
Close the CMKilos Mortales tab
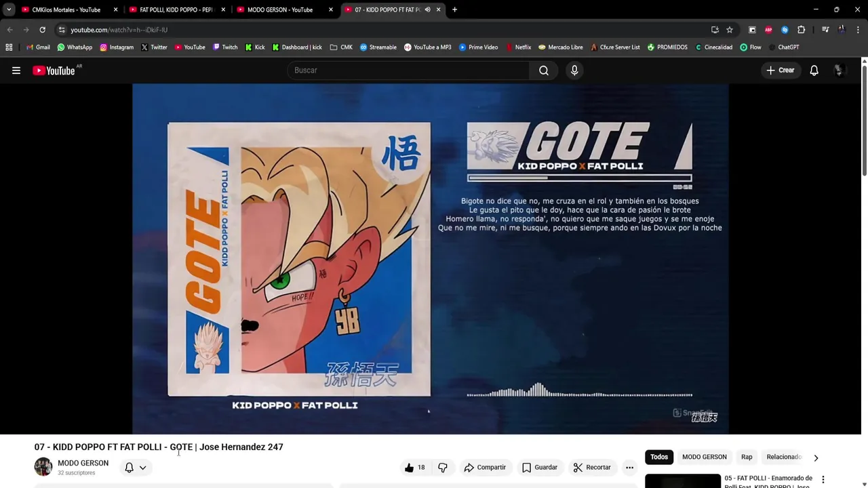[115, 9]
